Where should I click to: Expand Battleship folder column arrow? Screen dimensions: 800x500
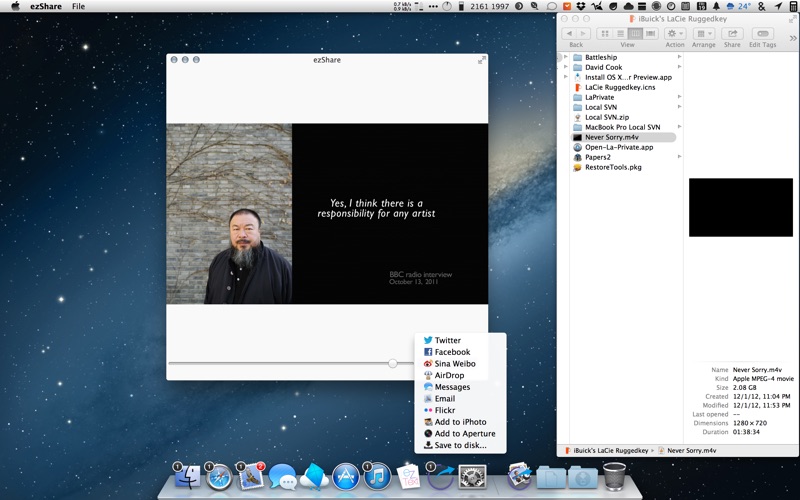(x=679, y=57)
